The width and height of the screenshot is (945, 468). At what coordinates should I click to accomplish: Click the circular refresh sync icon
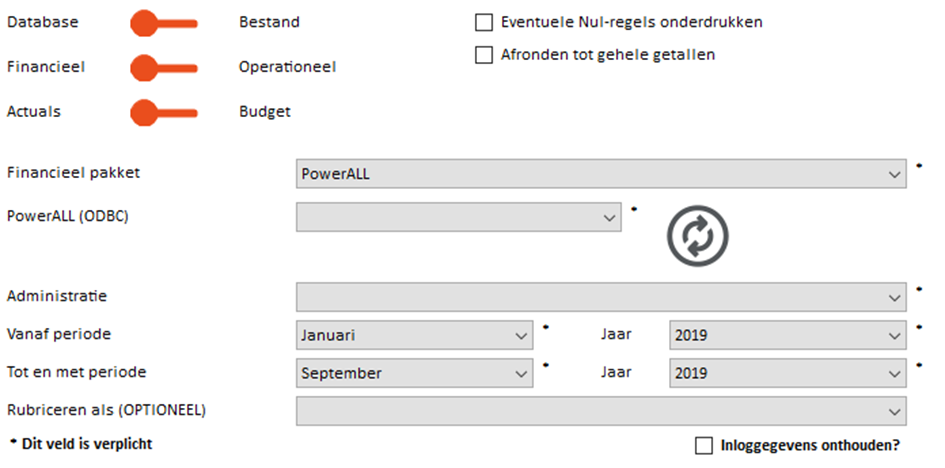[697, 236]
